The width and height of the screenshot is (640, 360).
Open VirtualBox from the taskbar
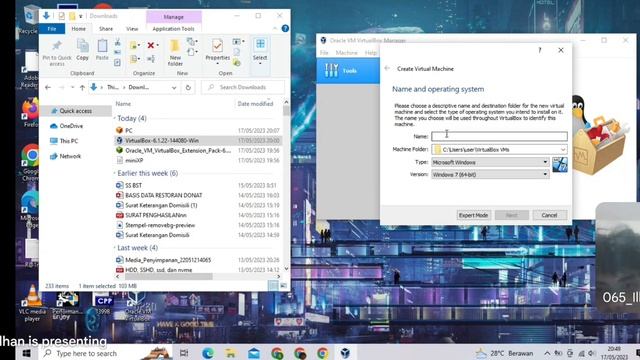[x=345, y=353]
